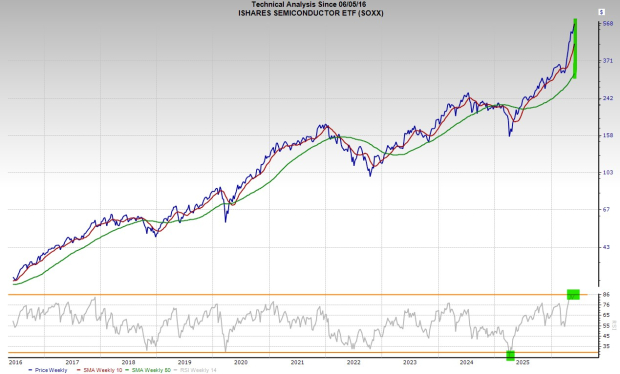Click the 43 price axis label
The height and width of the screenshot is (374, 620).
(606, 247)
